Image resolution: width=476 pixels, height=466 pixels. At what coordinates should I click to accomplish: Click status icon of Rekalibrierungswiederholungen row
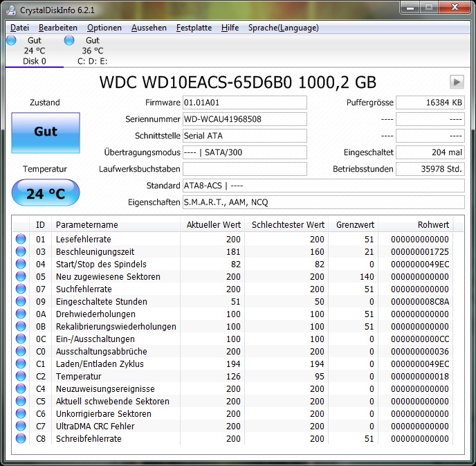pos(21,326)
